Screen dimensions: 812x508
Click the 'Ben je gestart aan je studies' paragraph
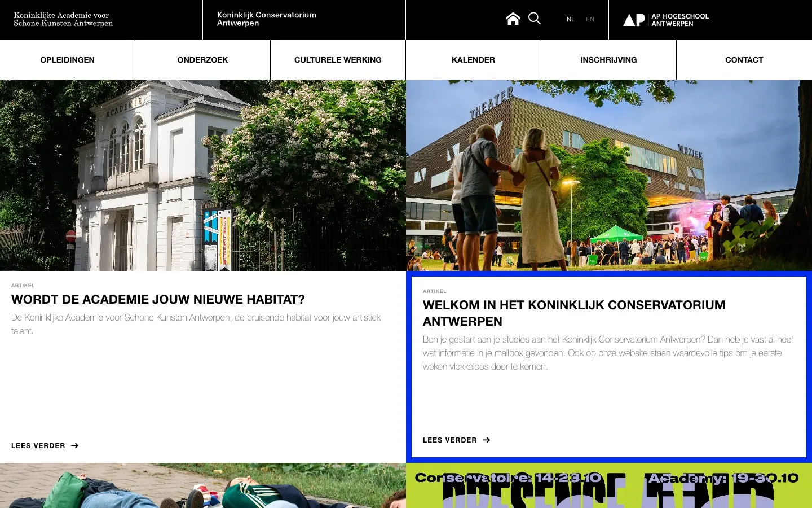608,353
